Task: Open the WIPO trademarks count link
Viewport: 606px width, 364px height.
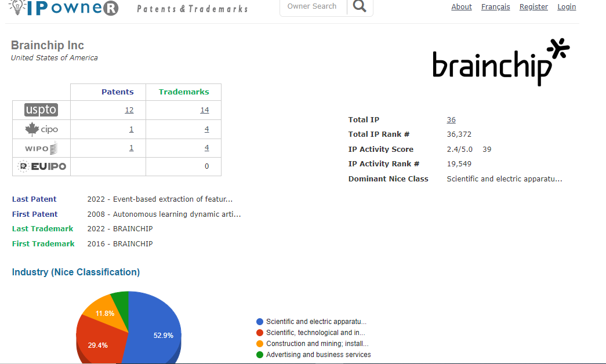Action: pos(207,148)
